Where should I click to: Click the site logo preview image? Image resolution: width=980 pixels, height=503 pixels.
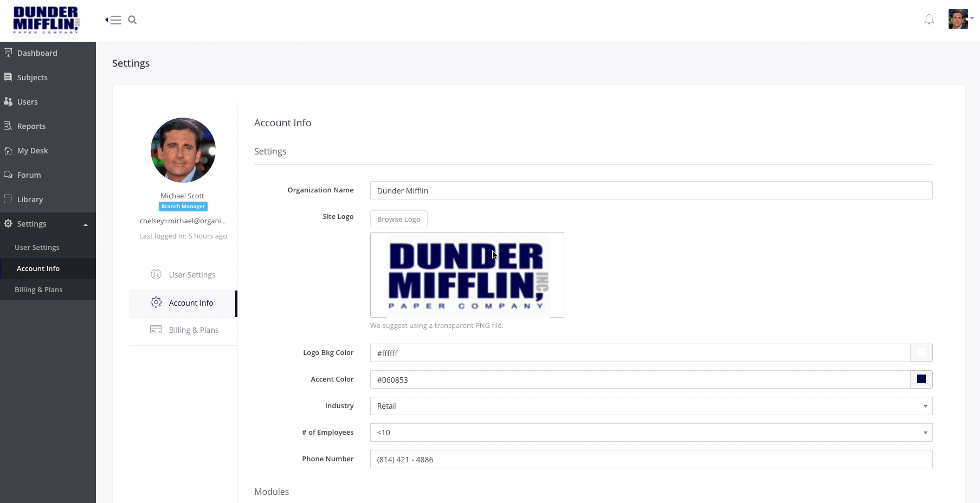pyautogui.click(x=467, y=275)
